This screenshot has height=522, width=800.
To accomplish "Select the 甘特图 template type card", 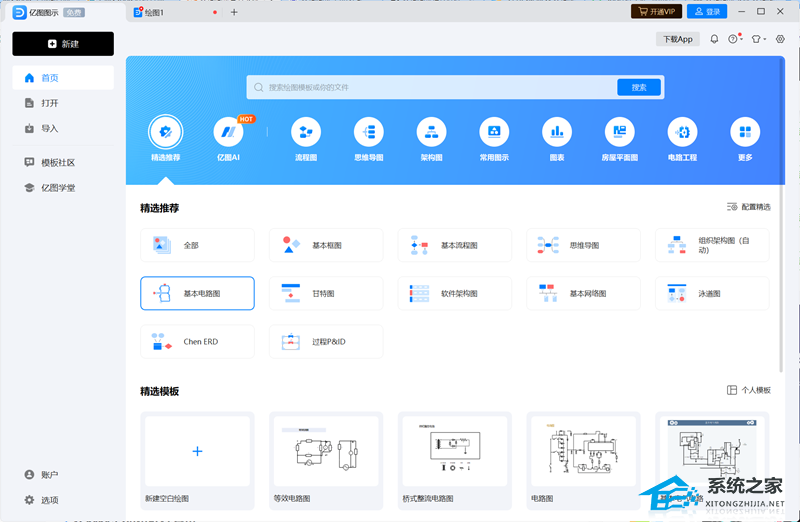I will (x=325, y=293).
